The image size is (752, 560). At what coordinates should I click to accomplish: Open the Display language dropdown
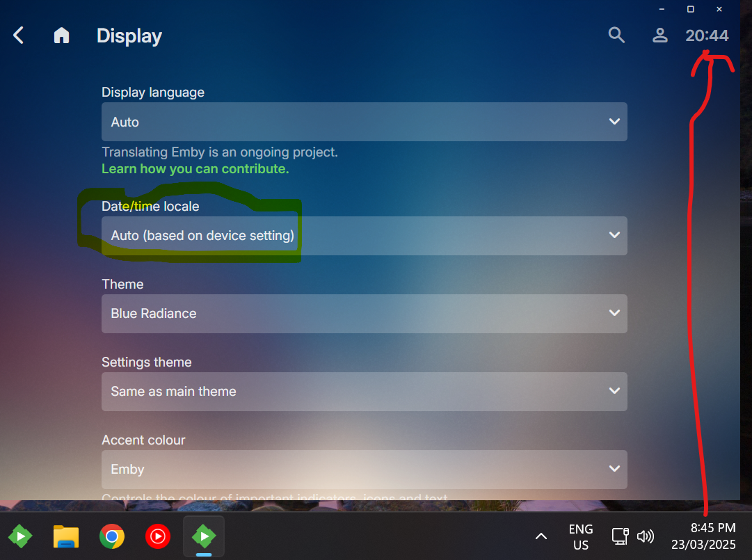point(364,122)
